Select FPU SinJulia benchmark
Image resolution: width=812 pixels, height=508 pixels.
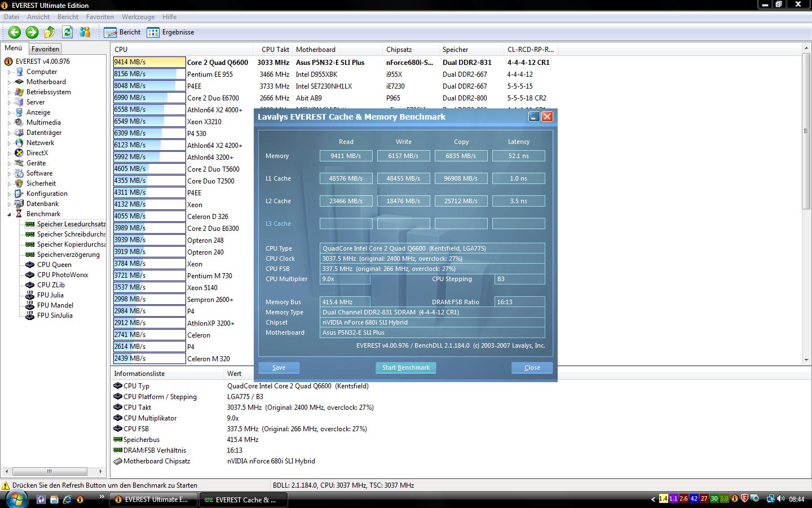pos(55,316)
